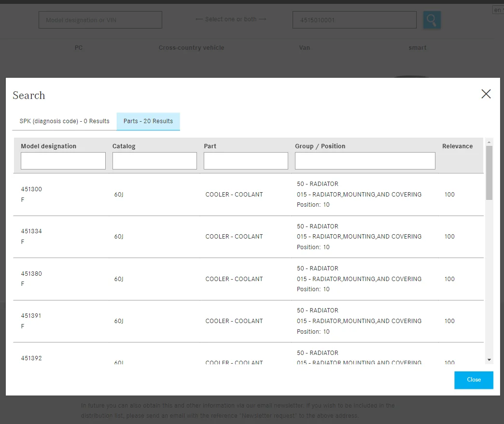Image resolution: width=504 pixels, height=424 pixels.
Task: Choose the 451380 COOLER - COOLANT row
Action: point(234,279)
